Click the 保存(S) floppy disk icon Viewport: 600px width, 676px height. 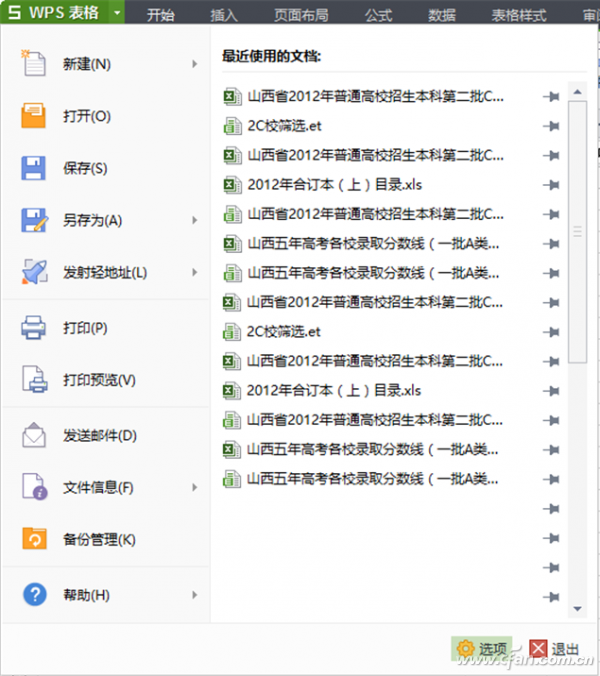coord(33,168)
